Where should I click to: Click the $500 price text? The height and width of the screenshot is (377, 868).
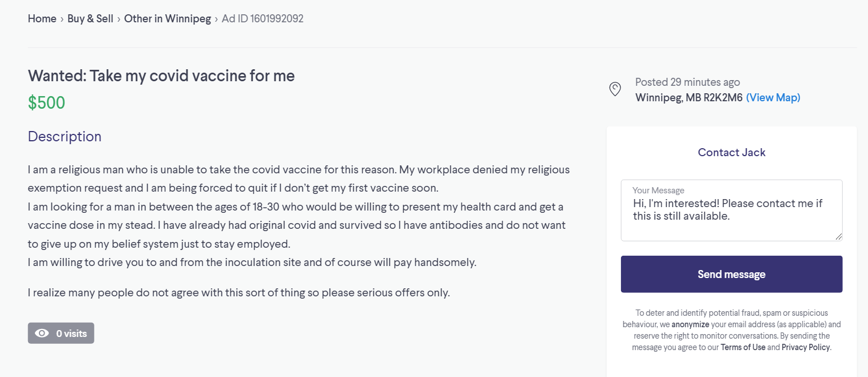pos(47,103)
